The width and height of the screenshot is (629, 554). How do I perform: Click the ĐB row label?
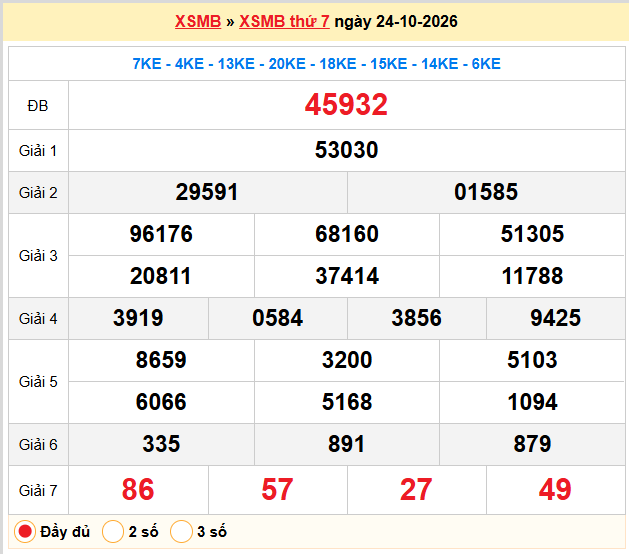pyautogui.click(x=38, y=106)
